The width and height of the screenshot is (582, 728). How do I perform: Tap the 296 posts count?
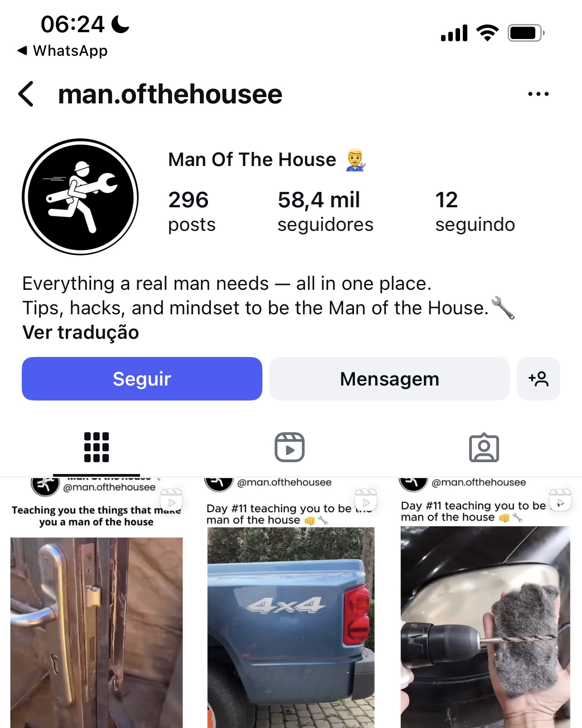[191, 211]
